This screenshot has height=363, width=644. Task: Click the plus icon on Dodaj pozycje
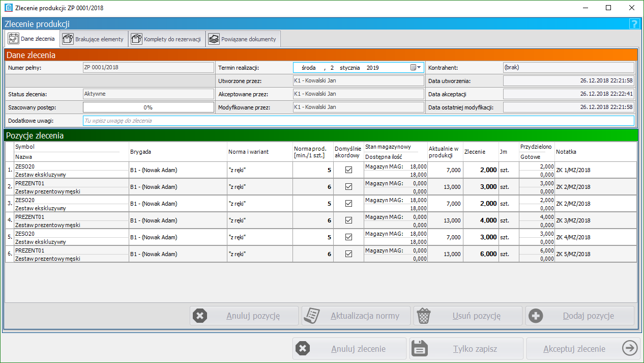point(535,316)
